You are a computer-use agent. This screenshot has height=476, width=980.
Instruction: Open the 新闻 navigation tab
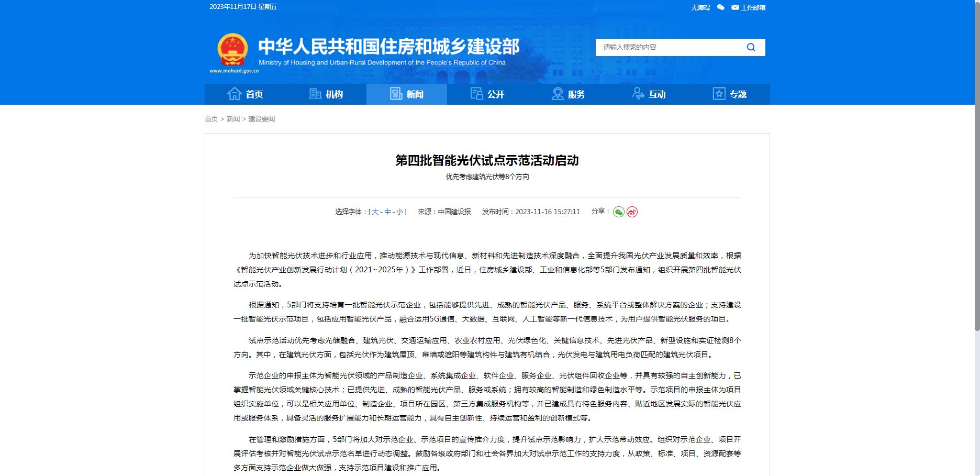tap(407, 94)
